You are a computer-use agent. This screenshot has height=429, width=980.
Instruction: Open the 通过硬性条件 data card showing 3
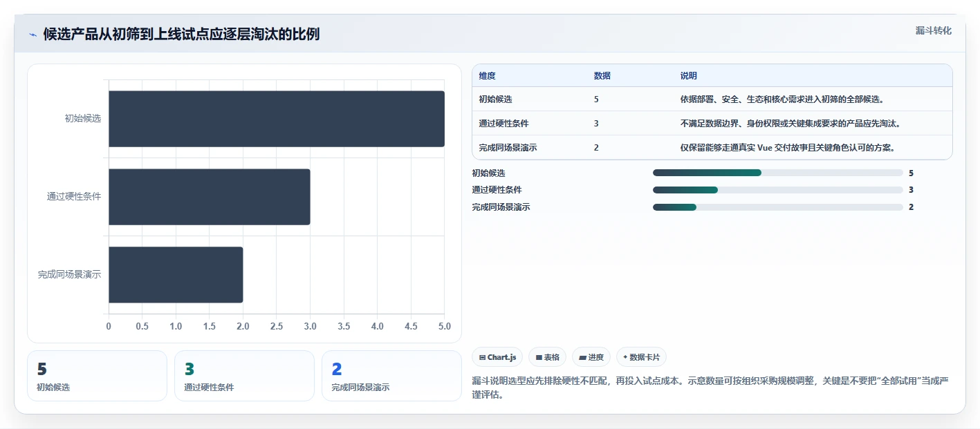click(x=244, y=376)
